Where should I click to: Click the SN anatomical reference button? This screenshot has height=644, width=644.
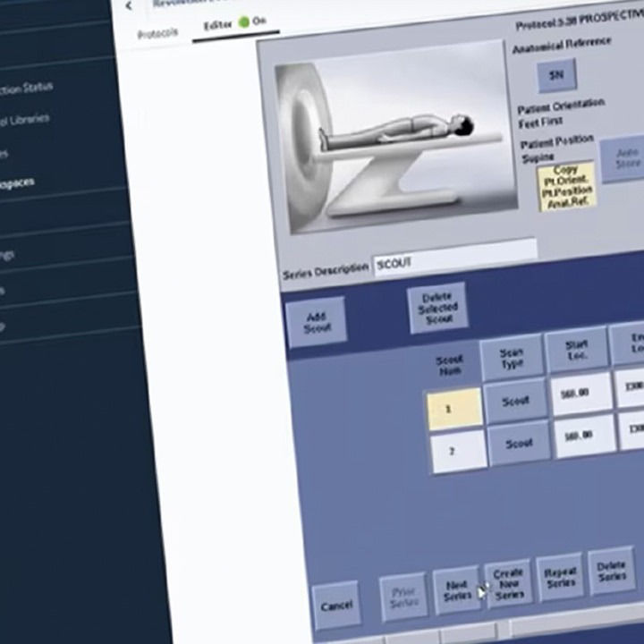click(x=556, y=75)
